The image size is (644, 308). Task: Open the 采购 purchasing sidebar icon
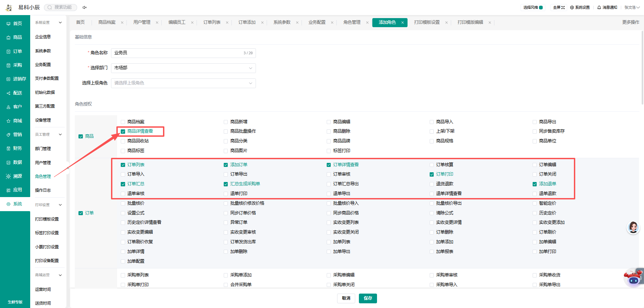point(8,65)
